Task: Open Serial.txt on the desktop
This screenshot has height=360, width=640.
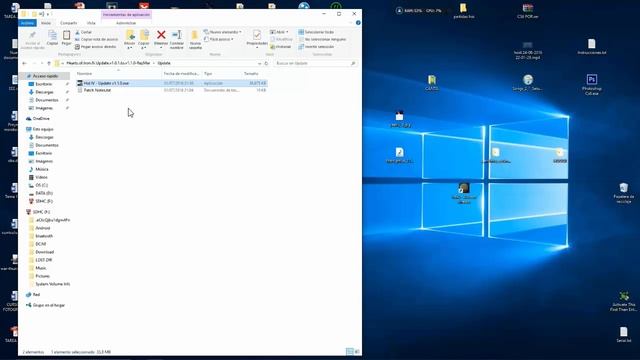Action: coord(623,334)
